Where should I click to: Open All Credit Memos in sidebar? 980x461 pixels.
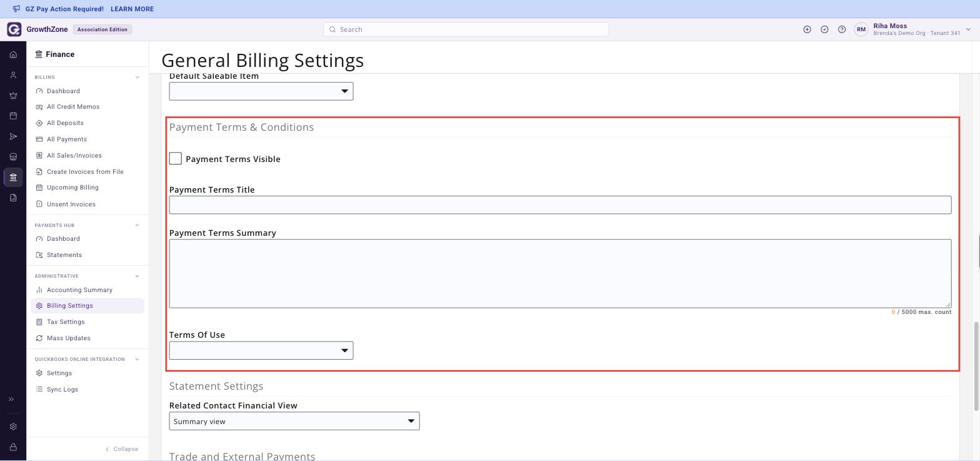point(72,107)
